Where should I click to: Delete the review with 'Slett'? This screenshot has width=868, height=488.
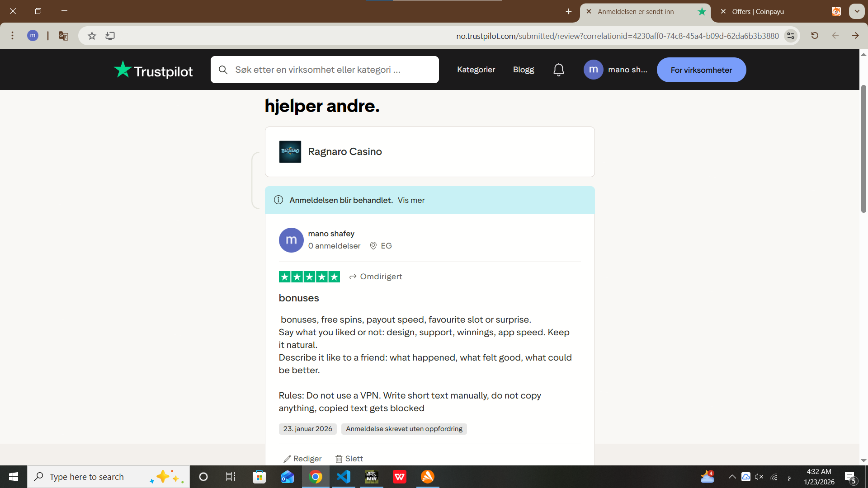pos(349,459)
